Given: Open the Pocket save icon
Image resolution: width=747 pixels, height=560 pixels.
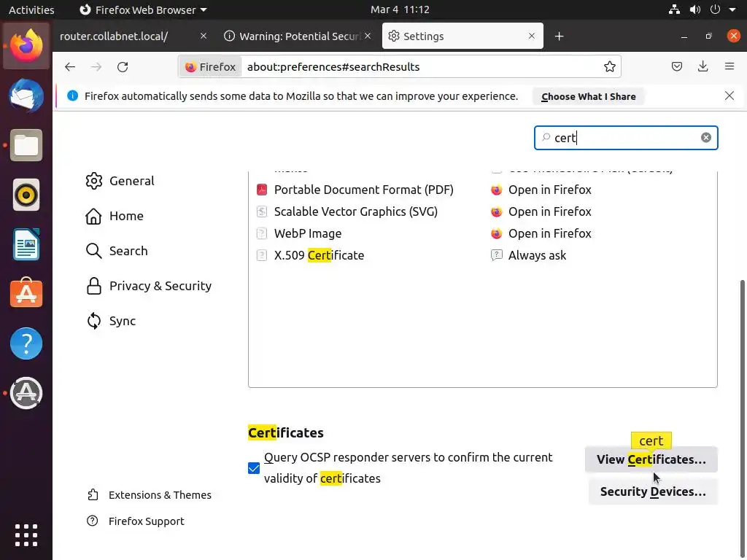Looking at the screenshot, I should [x=677, y=67].
